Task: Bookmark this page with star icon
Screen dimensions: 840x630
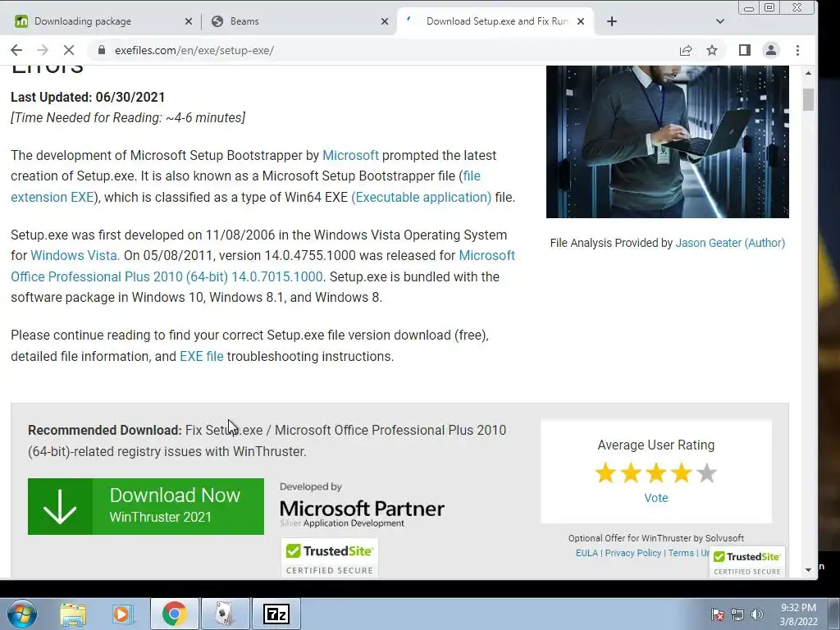Action: coord(712,50)
